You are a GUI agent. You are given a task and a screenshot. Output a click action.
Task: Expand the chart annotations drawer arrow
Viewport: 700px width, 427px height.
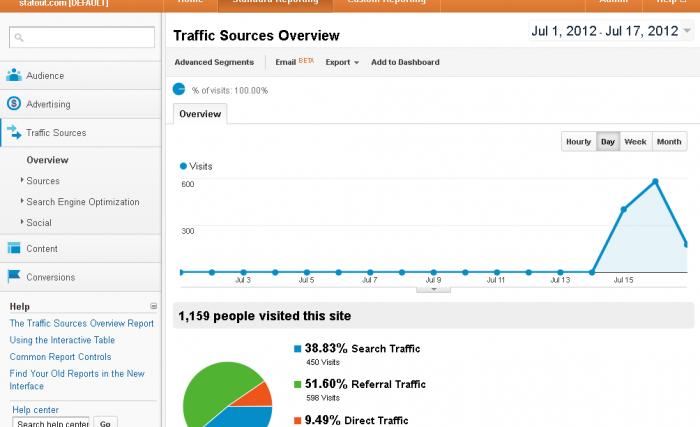point(433,289)
